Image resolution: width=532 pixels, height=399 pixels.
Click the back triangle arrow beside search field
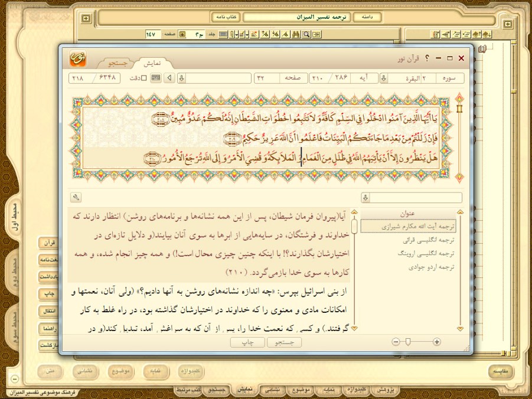(169, 78)
